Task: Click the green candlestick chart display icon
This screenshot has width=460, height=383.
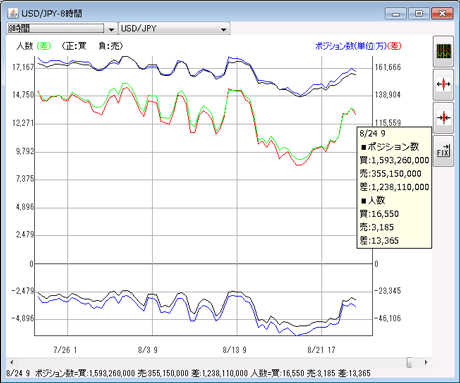Action: 443,51
